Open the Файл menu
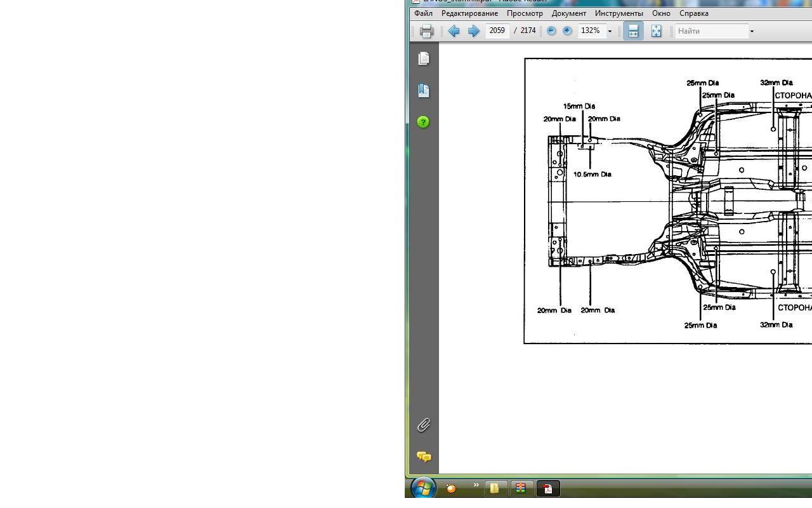Screen dimensions: 812x508 tap(423, 13)
